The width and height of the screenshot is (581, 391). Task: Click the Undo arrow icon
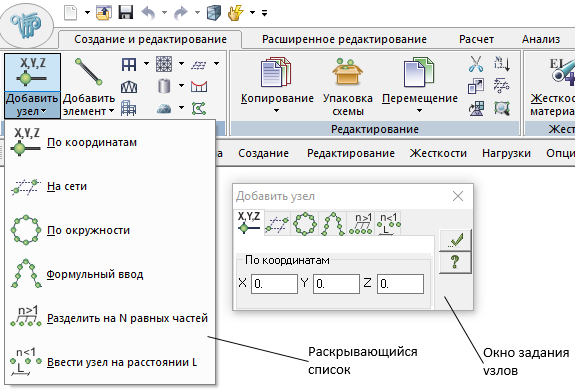pos(148,13)
